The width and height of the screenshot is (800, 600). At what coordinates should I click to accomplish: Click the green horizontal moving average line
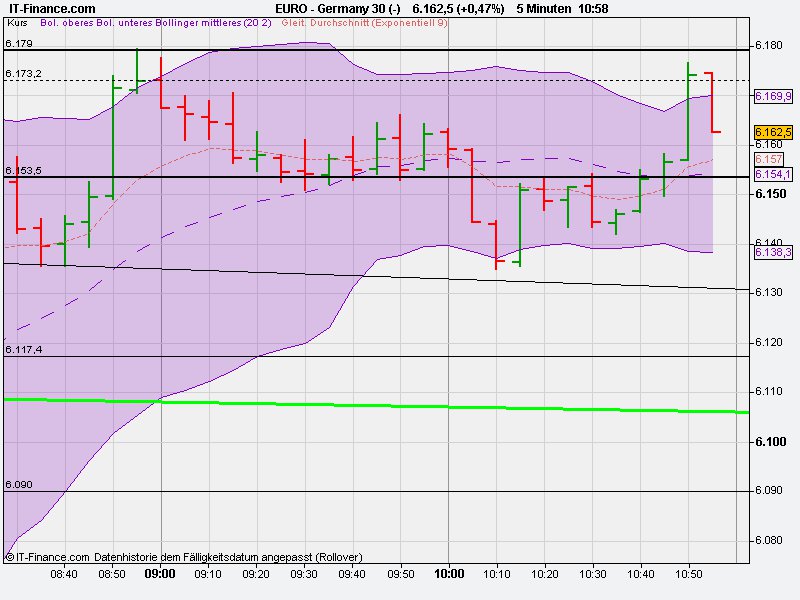tap(400, 408)
